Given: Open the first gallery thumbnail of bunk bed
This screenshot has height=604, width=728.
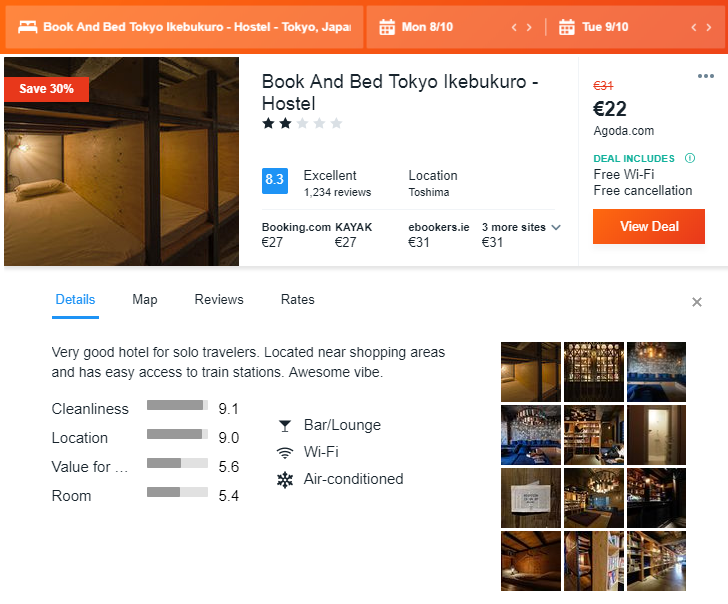Looking at the screenshot, I should (x=531, y=372).
